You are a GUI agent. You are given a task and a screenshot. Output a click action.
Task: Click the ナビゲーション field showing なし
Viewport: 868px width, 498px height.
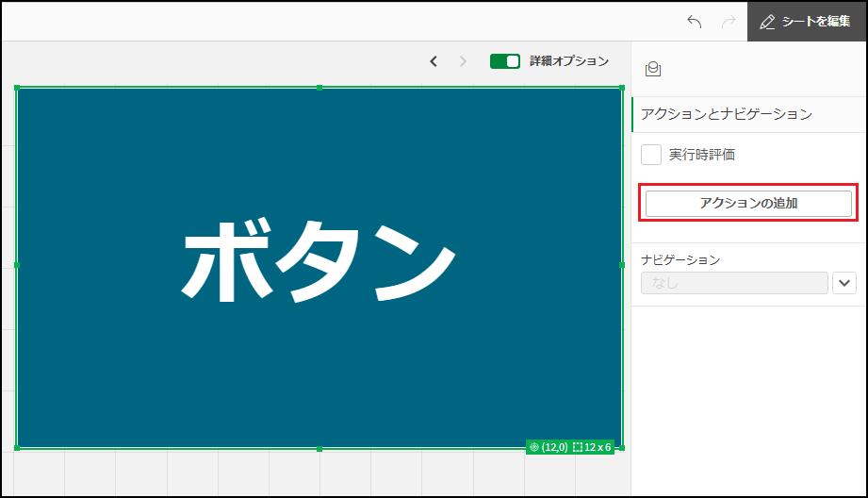point(734,283)
